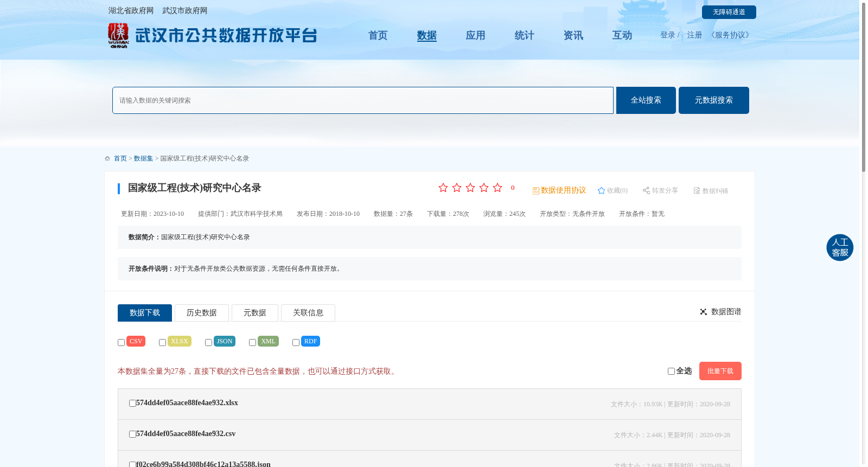This screenshot has width=868, height=467.
Task: Toggle the JSON format checkbox
Action: [208, 343]
